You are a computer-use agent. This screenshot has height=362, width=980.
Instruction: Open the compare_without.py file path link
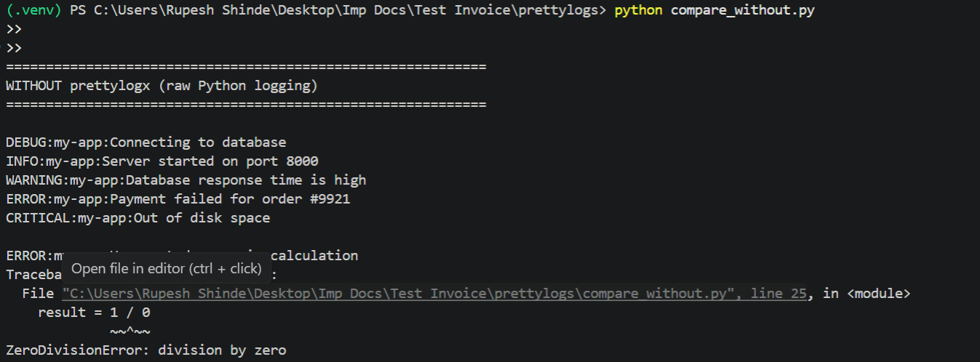tap(434, 294)
